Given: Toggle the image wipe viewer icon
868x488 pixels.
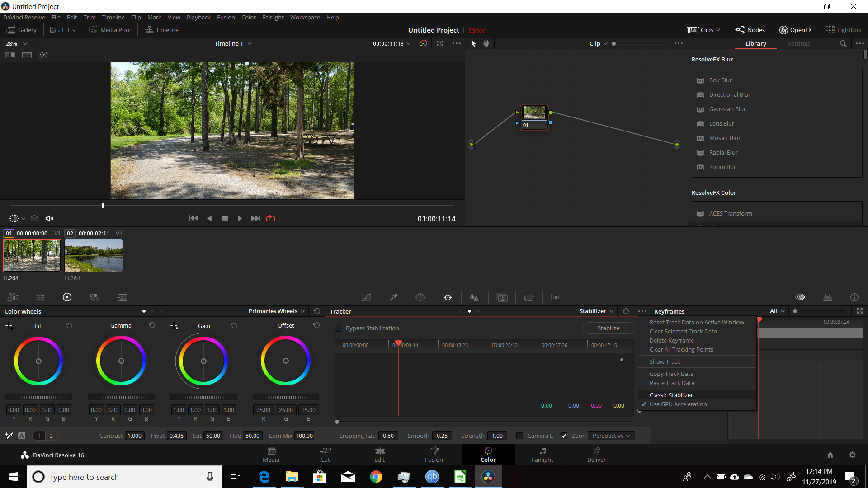Looking at the screenshot, I should [x=10, y=55].
